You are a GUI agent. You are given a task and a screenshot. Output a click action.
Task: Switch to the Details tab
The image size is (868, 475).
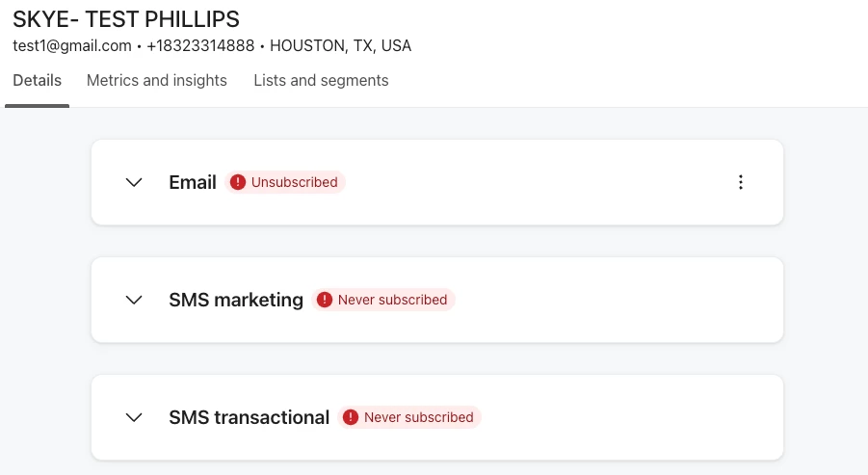click(37, 81)
